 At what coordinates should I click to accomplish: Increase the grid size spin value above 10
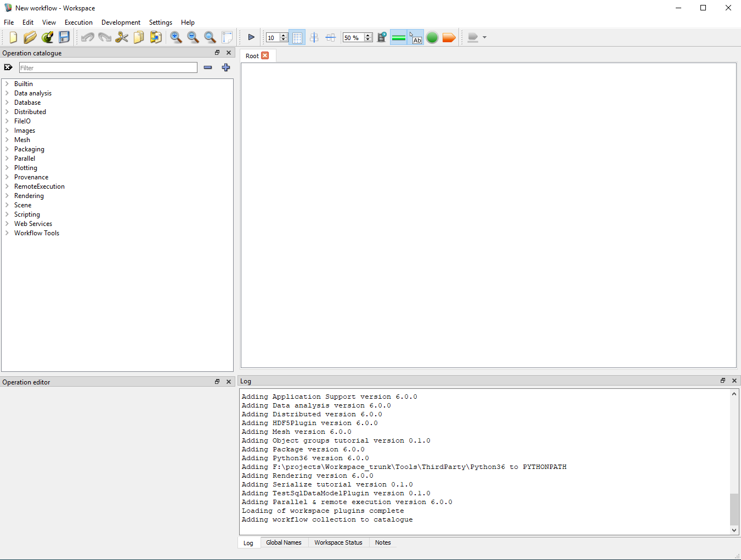coord(284,35)
